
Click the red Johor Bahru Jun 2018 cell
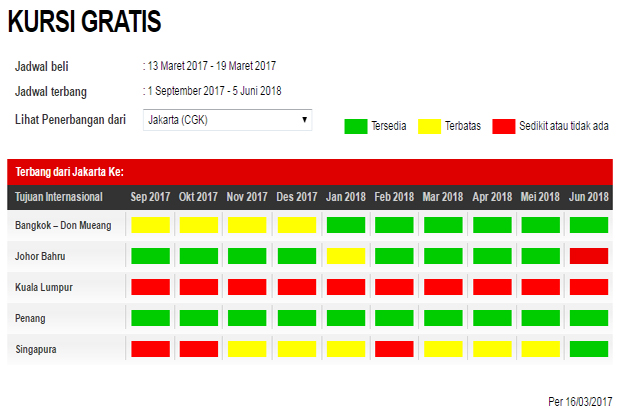pyautogui.click(x=589, y=256)
